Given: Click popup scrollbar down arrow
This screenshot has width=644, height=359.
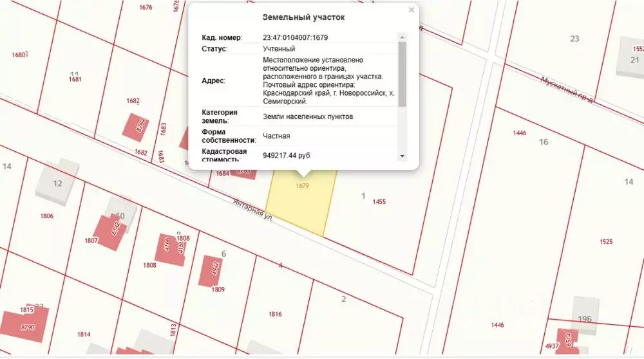Looking at the screenshot, I should [402, 156].
